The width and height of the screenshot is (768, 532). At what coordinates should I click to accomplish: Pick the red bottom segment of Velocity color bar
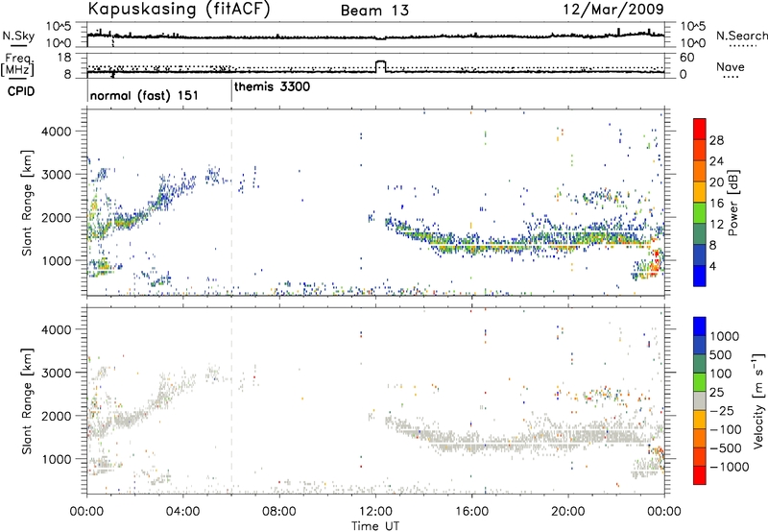(700, 475)
